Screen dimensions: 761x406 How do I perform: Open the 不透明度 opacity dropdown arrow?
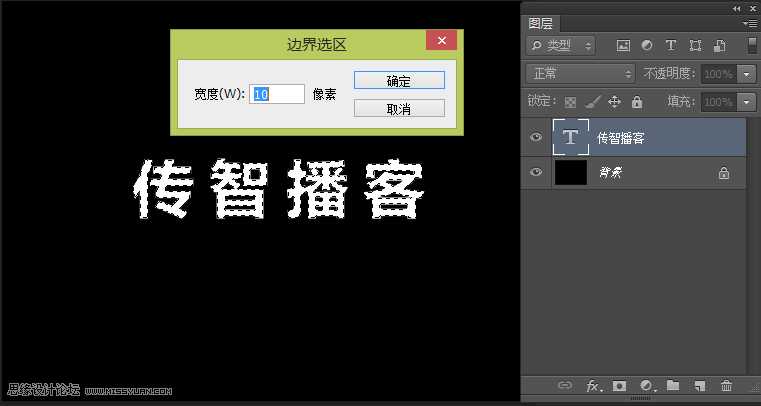pyautogui.click(x=747, y=74)
